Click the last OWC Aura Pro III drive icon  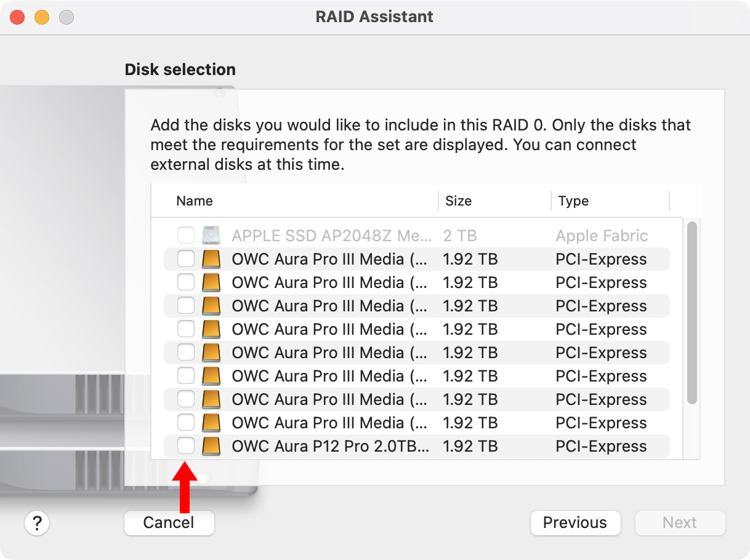click(211, 423)
